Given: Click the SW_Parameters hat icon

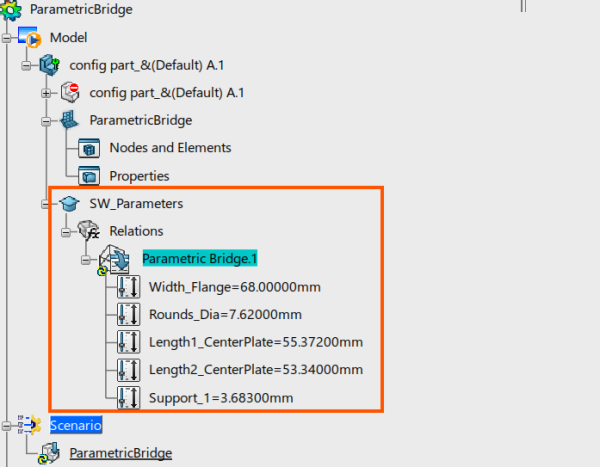Looking at the screenshot, I should coord(69,204).
